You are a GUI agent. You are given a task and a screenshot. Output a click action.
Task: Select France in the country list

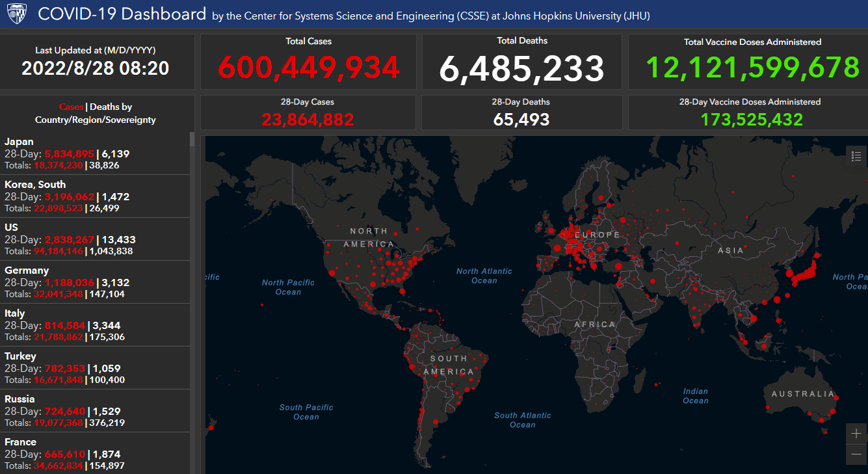[20, 442]
